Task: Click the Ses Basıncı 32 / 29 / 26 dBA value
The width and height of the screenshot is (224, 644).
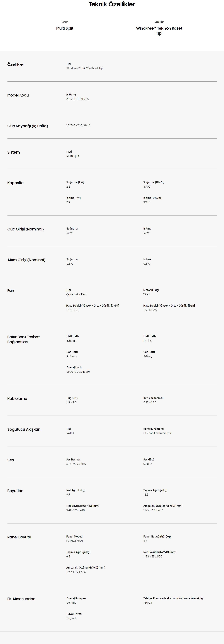Action: [x=76, y=464]
